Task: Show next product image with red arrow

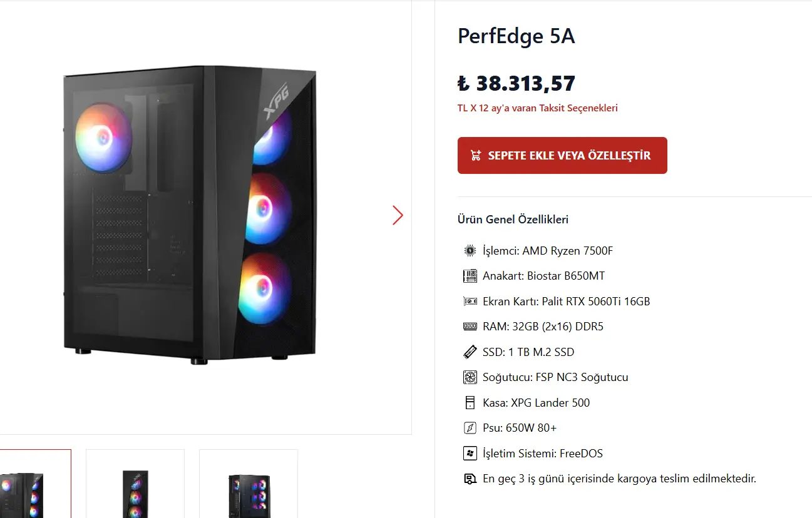Action: pyautogui.click(x=398, y=215)
